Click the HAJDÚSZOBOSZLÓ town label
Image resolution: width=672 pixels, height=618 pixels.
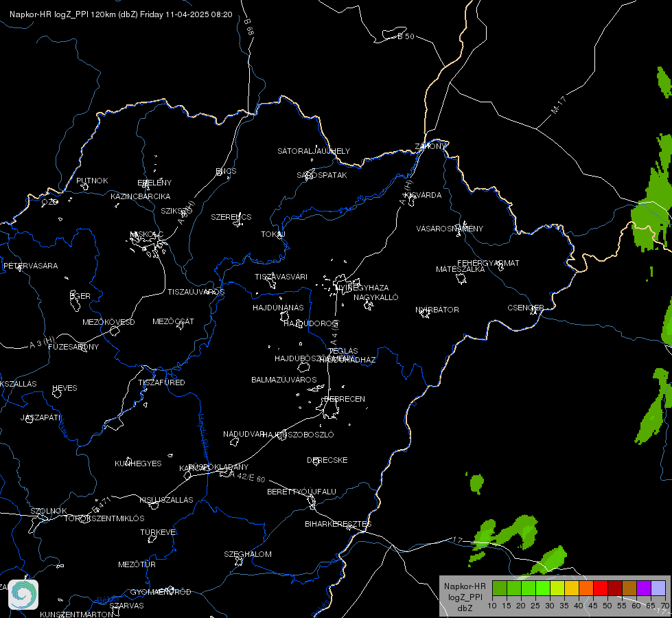298,435
